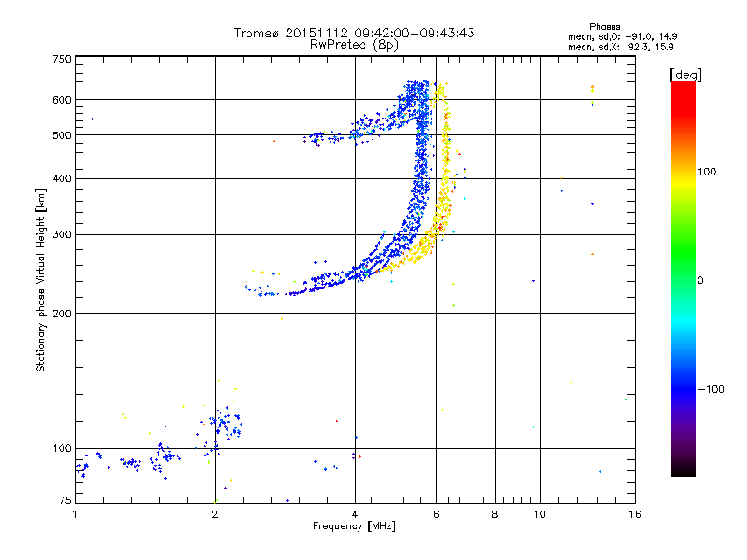Click the 'Frequency [MHz]' axis title
Viewport: 747px width, 560px height.
coord(354,526)
